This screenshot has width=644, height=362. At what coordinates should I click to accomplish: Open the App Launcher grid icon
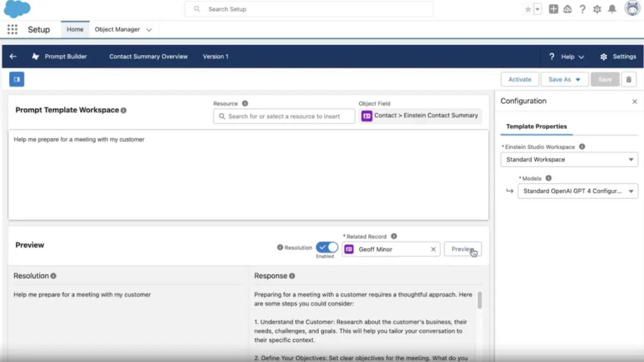(x=12, y=30)
